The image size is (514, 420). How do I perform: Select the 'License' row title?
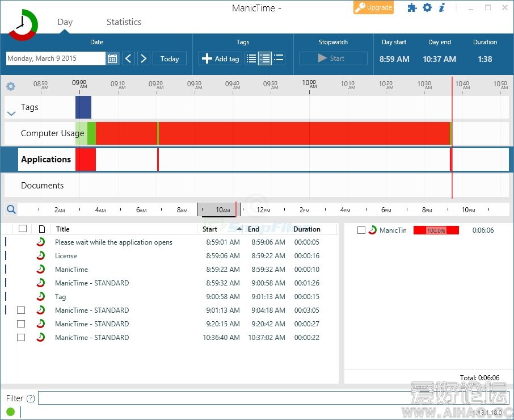pyautogui.click(x=66, y=256)
